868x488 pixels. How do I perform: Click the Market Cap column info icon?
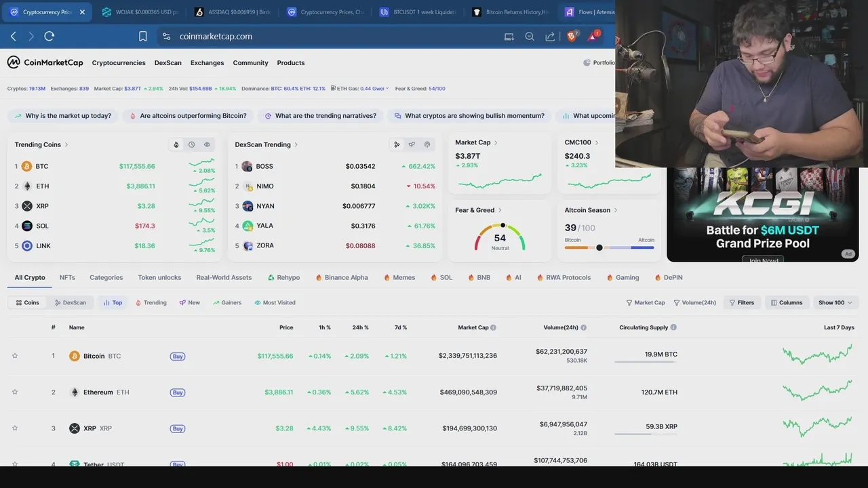493,327
